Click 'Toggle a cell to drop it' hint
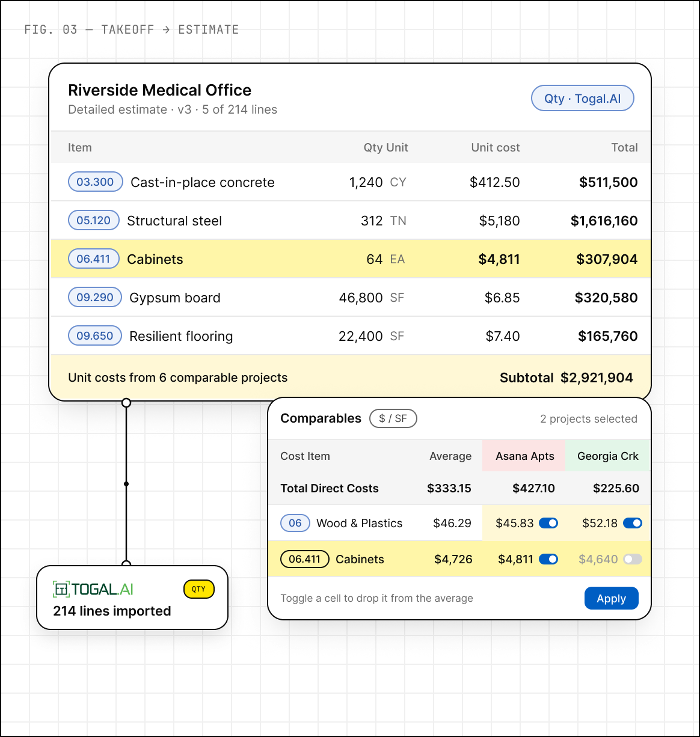 tap(376, 598)
